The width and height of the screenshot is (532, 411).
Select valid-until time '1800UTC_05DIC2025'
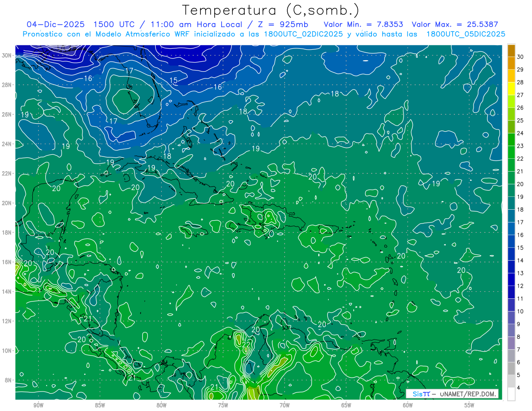coord(466,34)
